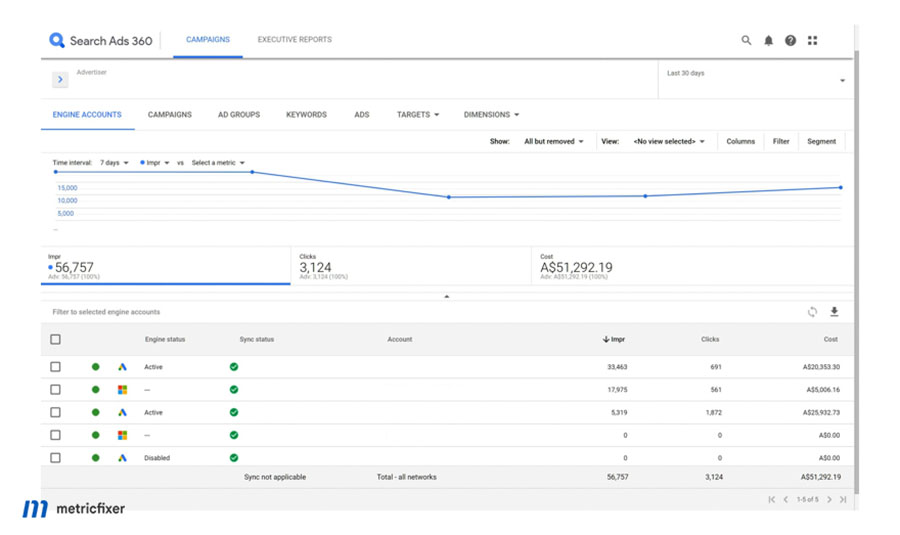Open the Impr metric dropdown on the chart
This screenshot has height=535, width=900.
tap(154, 163)
